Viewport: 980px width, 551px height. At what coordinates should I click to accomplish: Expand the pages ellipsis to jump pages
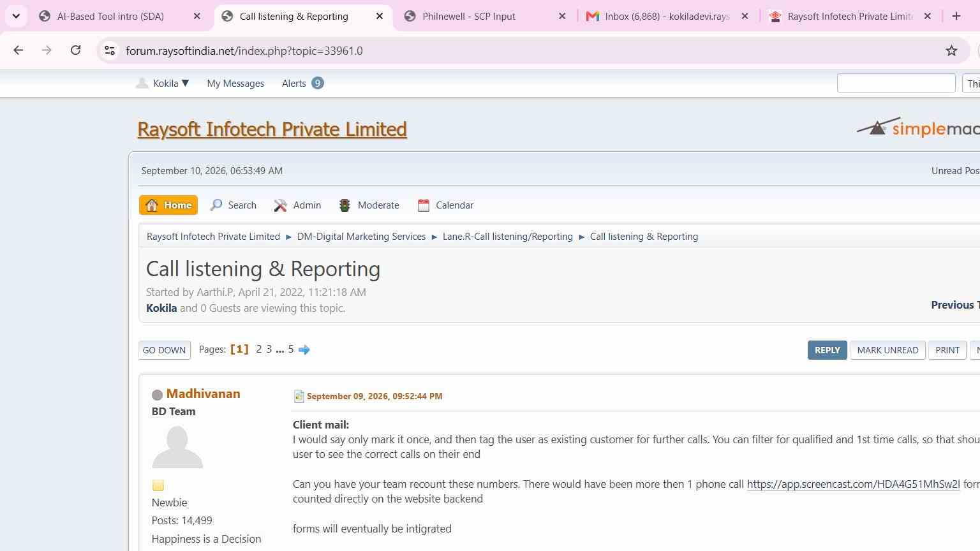(x=279, y=349)
